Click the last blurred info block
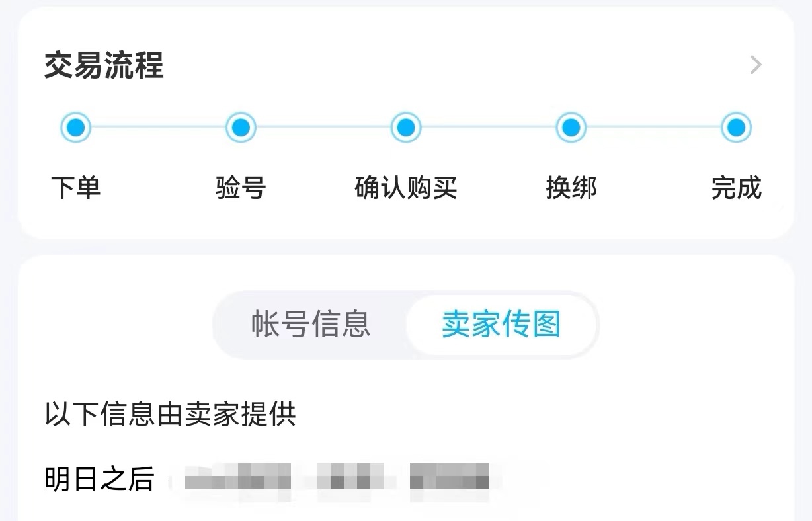This screenshot has height=521, width=812. (x=450, y=477)
